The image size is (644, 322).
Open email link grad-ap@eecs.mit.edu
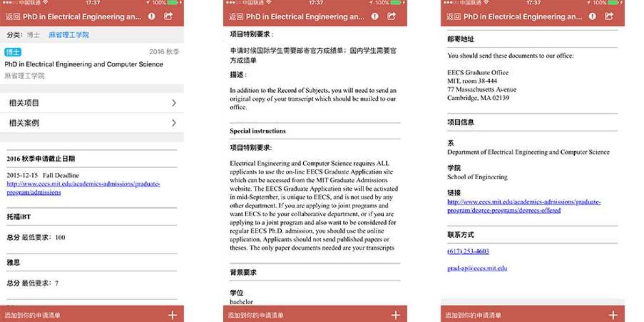(477, 268)
